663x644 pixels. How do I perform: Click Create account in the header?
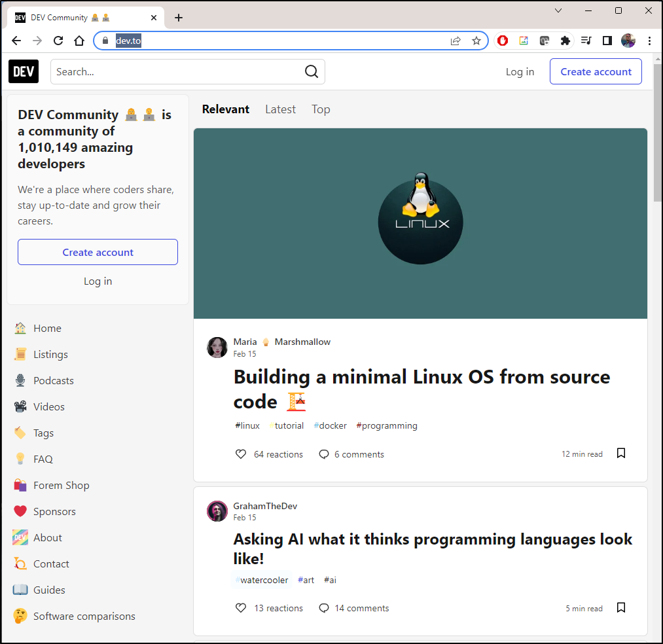596,71
